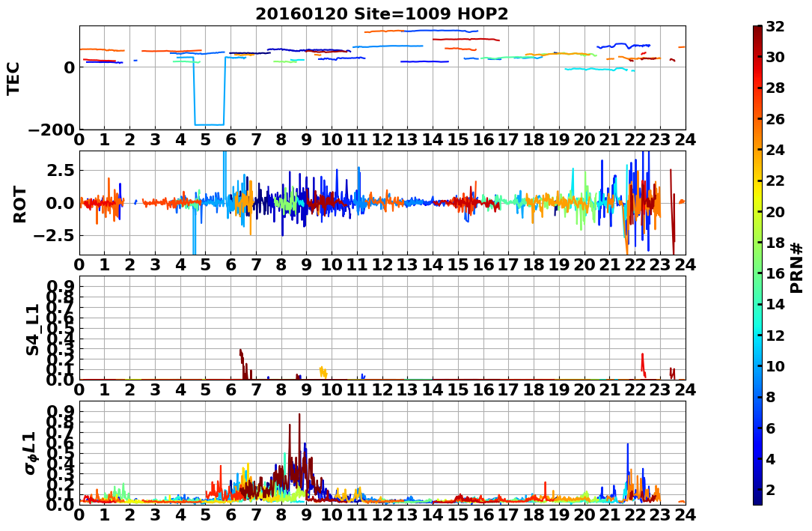Click the "0.9" y-tick label of the σφL1 panel
Viewport: 812px width, 531px height.
point(61,411)
